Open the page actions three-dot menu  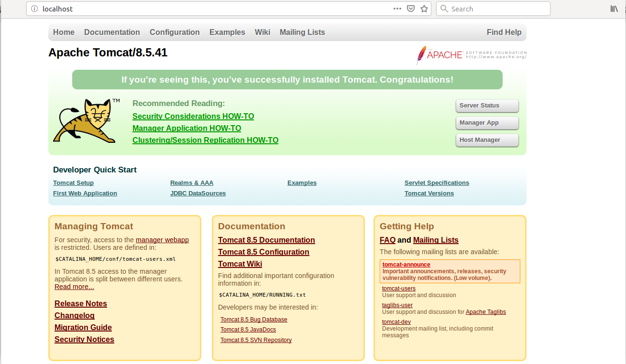(397, 9)
